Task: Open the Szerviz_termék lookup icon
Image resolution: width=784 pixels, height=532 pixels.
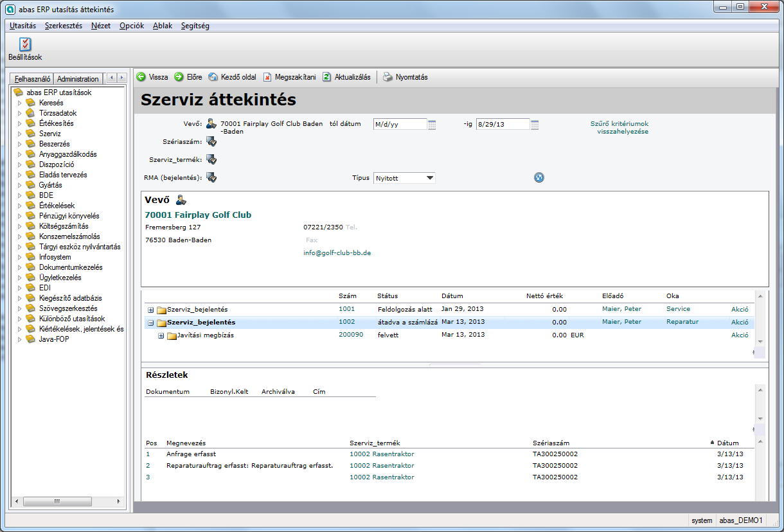Action: tap(211, 159)
